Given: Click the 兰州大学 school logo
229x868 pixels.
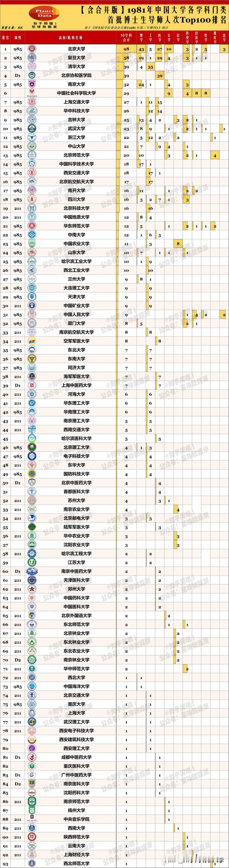Looking at the screenshot, I should (x=32, y=279).
